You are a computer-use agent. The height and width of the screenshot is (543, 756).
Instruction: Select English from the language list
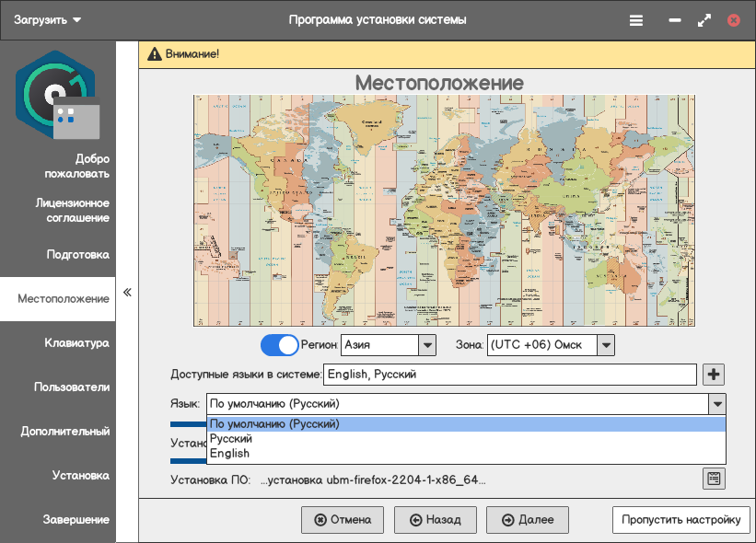(229, 454)
